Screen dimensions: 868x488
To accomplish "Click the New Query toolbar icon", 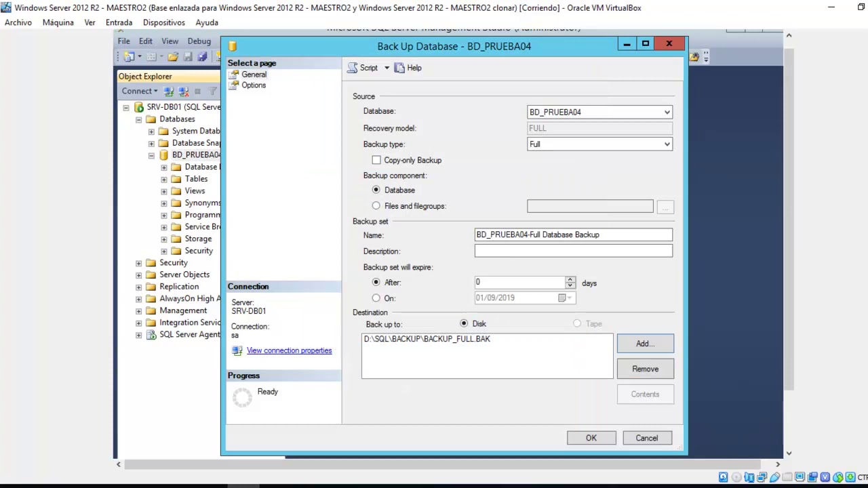I will [x=129, y=56].
